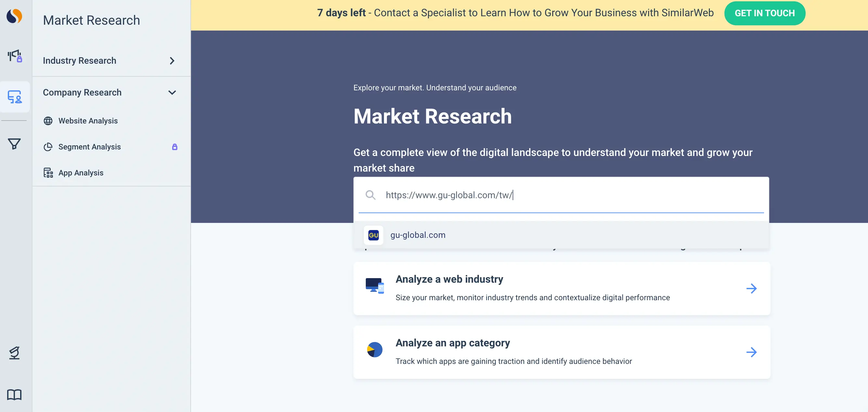Click the GET IN TOUCH button
868x412 pixels.
tap(765, 13)
